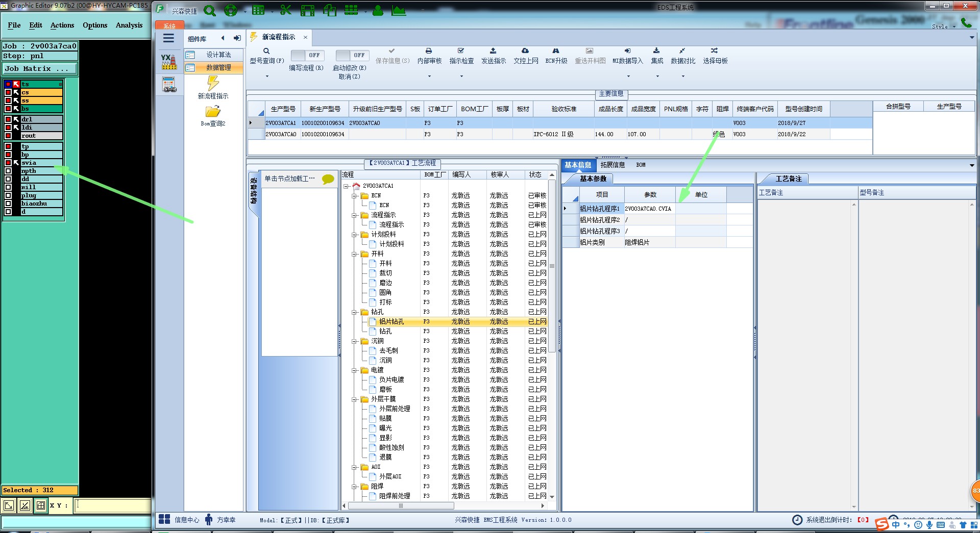Click 数据对比 compare tool
This screenshot has width=980, height=533.
[x=683, y=56]
